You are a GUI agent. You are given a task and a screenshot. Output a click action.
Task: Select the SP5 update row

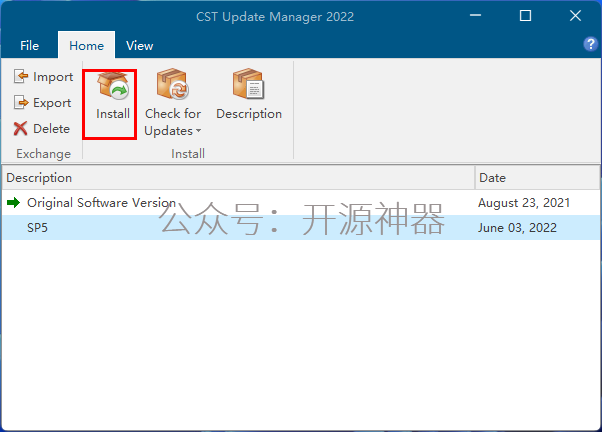click(x=301, y=227)
